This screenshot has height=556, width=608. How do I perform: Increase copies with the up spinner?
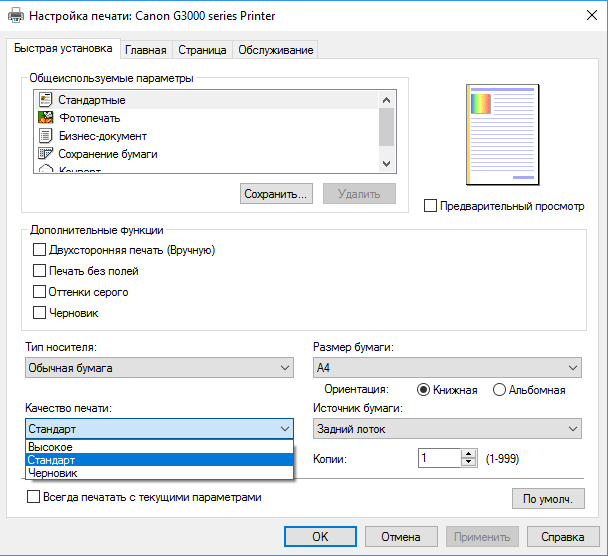tap(469, 454)
